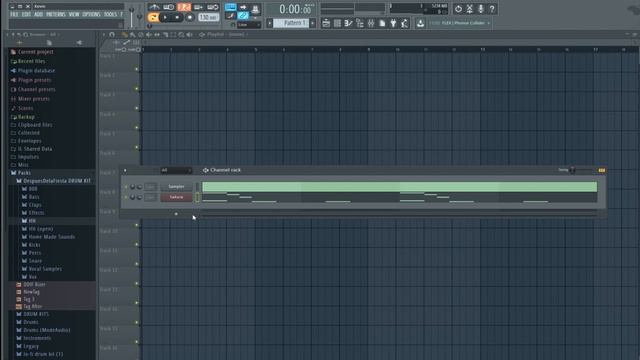
Task: Open the PATTERNS menu
Action: 56,14
